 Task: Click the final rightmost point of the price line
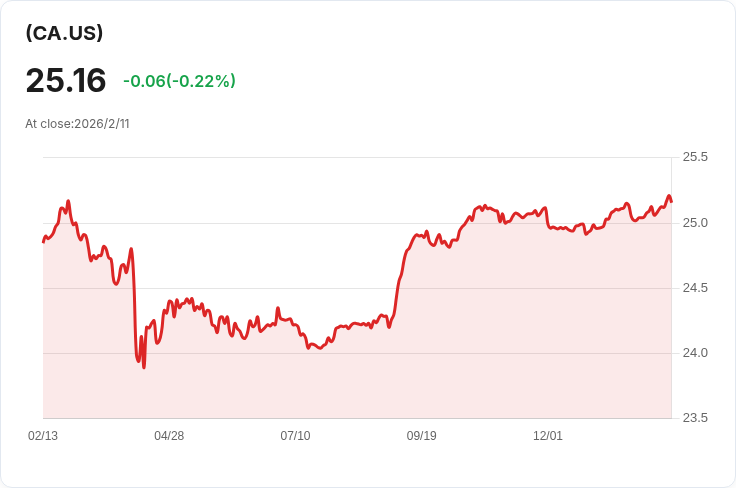pyautogui.click(x=671, y=201)
